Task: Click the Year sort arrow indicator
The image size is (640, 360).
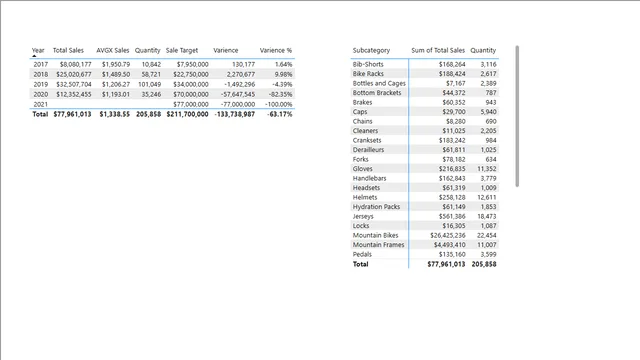Action: pos(34,56)
